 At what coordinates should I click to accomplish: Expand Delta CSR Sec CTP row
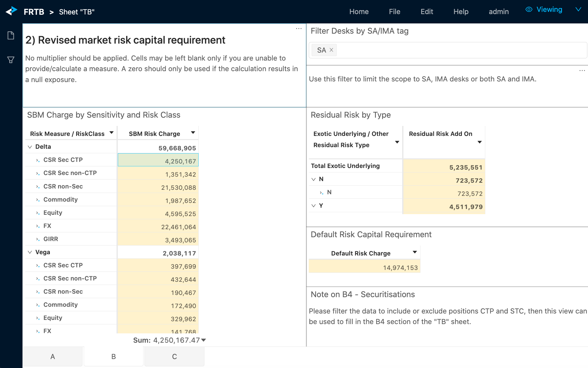point(38,160)
